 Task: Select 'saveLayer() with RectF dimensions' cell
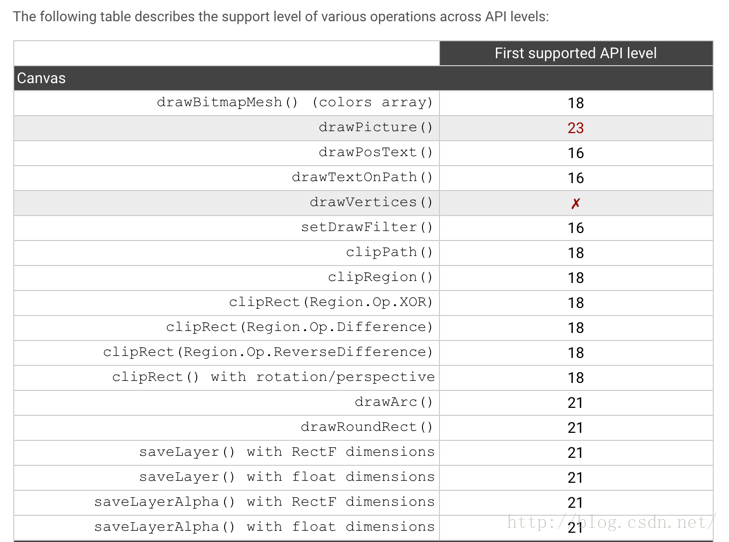[x=287, y=452]
